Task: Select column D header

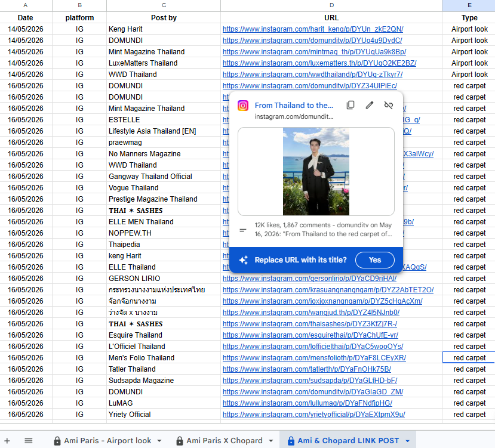Action: pos(331,5)
